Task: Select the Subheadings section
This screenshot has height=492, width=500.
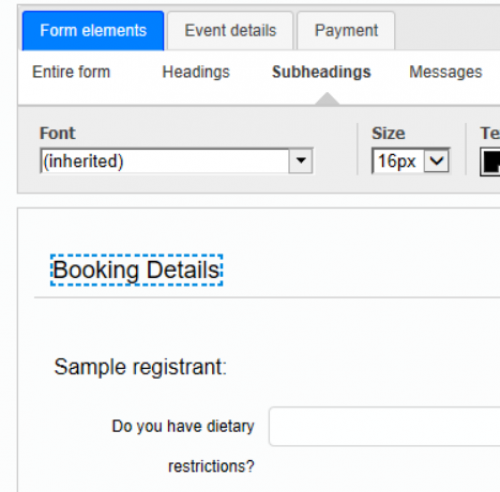Action: click(x=321, y=72)
